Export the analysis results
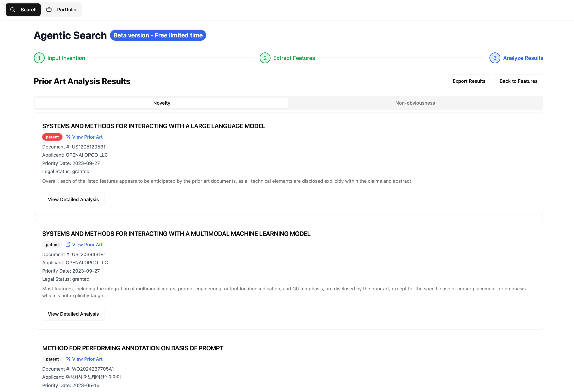This screenshot has width=574, height=392. coord(469,81)
